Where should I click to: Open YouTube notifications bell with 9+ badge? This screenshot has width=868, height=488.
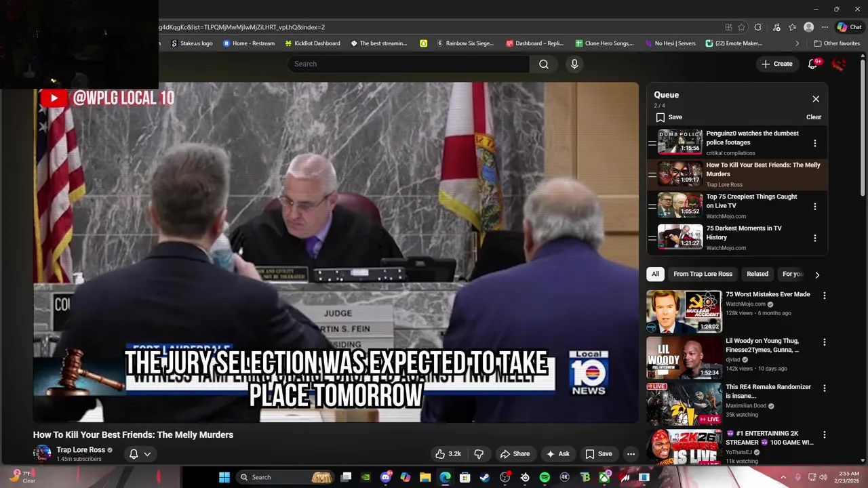(x=812, y=64)
